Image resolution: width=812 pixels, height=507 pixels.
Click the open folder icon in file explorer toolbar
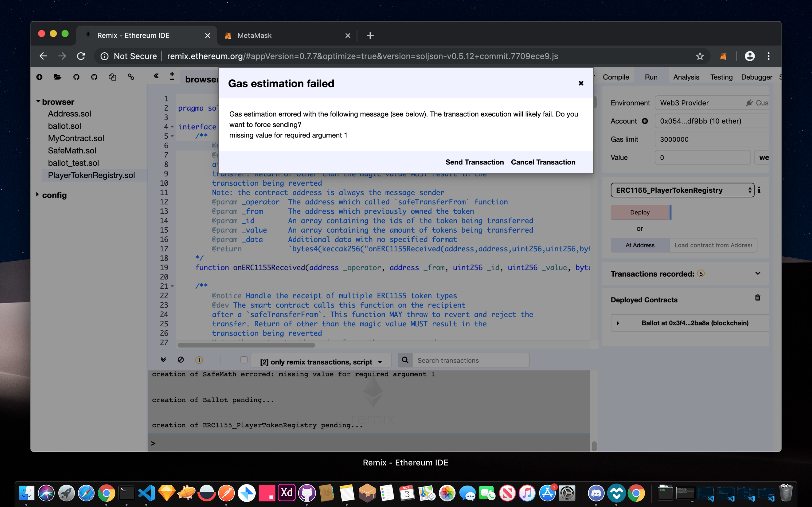click(x=57, y=77)
